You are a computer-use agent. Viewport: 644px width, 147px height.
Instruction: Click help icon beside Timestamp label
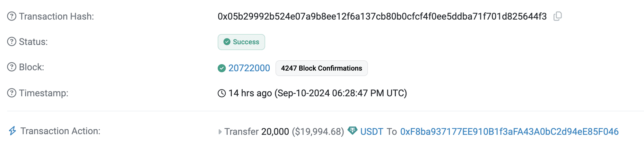(x=12, y=93)
